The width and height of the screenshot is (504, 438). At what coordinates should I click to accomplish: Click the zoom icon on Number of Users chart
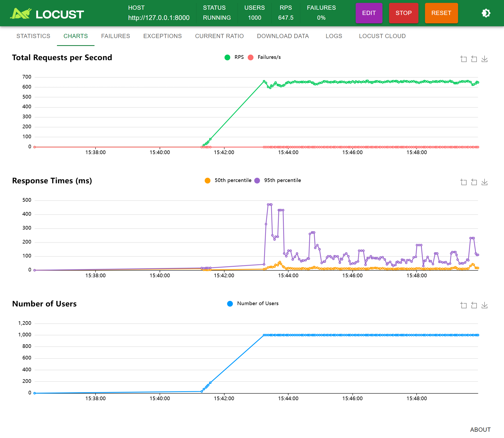click(x=463, y=305)
